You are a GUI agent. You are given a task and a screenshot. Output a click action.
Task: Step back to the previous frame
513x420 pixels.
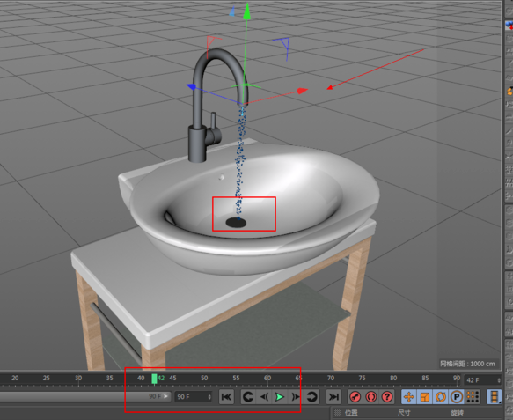coord(264,397)
